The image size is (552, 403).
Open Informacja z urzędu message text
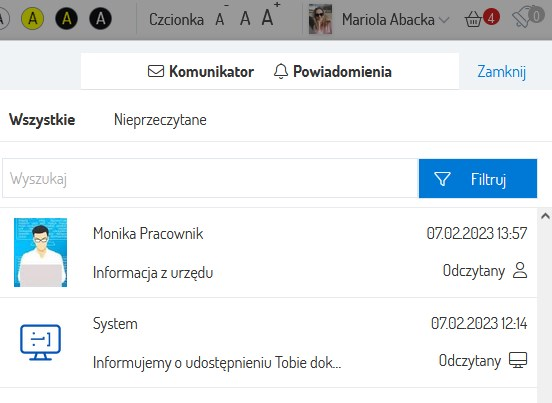click(x=153, y=273)
